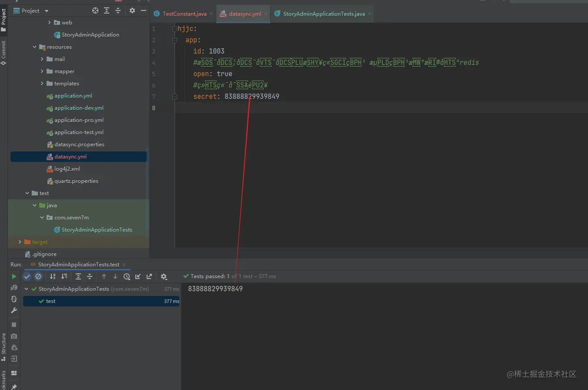588x390 pixels.
Task: Toggle Show Ignored tests filter
Action: pos(38,276)
